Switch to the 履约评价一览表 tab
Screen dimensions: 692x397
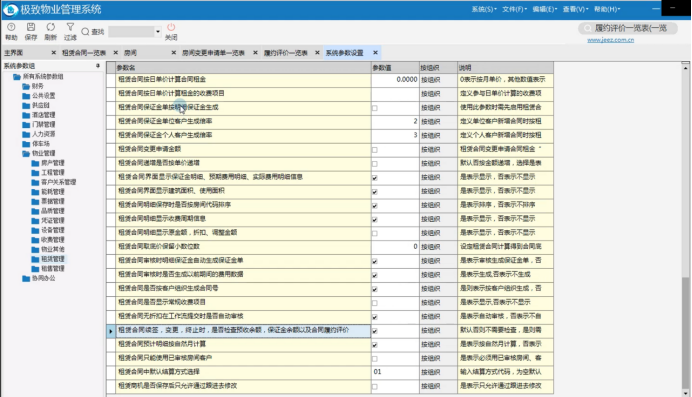pyautogui.click(x=286, y=53)
